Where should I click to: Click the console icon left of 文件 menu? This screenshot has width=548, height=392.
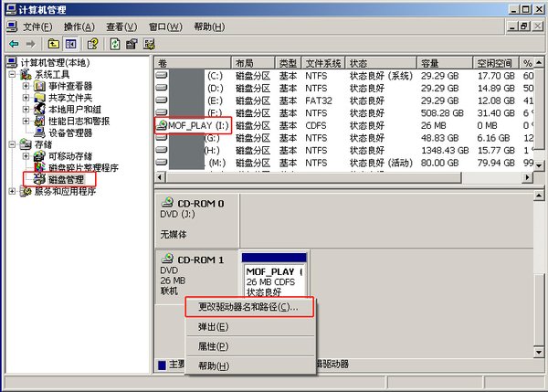pos(12,26)
